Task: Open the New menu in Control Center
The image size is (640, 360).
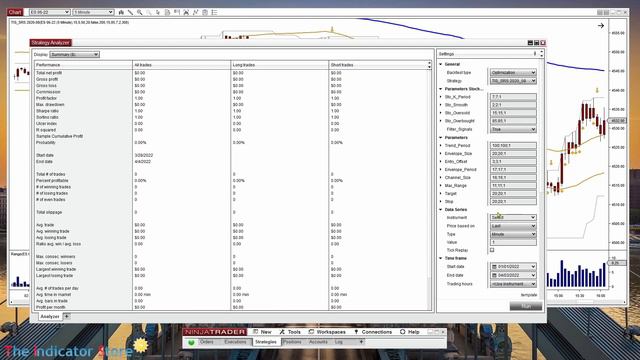Action: tap(262, 332)
